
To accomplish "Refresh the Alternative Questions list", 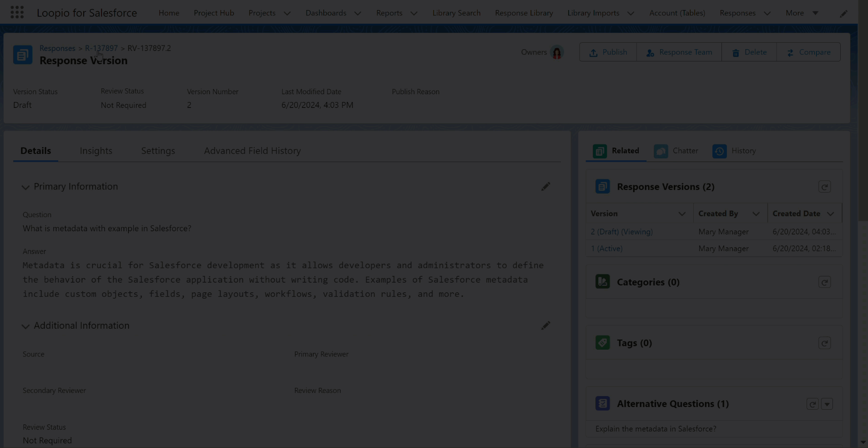I will (812, 404).
